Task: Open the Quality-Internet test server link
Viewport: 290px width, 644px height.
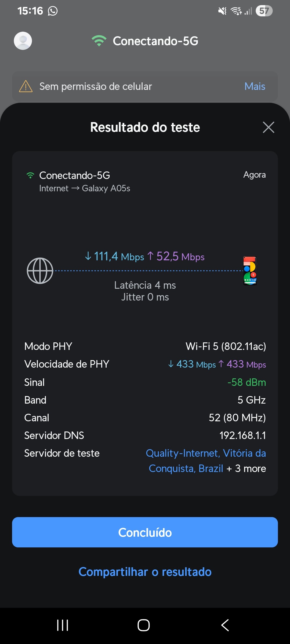Action: click(206, 453)
